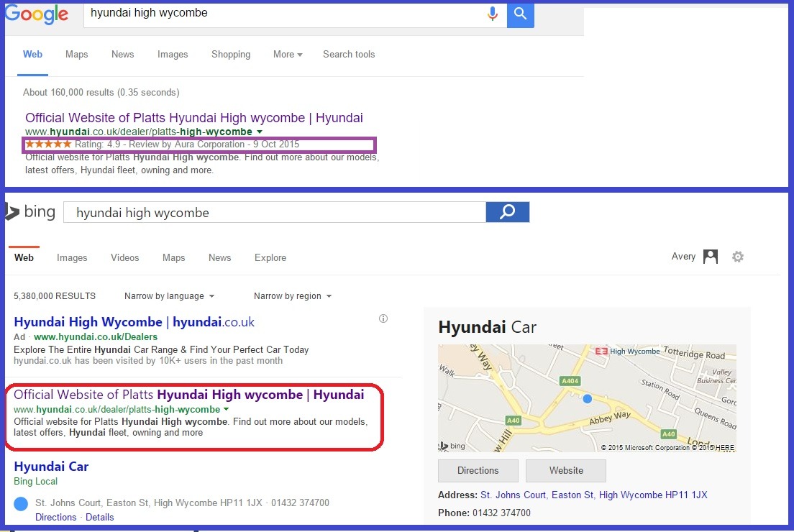Click the Google voice search microphone icon
794x532 pixels.
click(x=492, y=13)
